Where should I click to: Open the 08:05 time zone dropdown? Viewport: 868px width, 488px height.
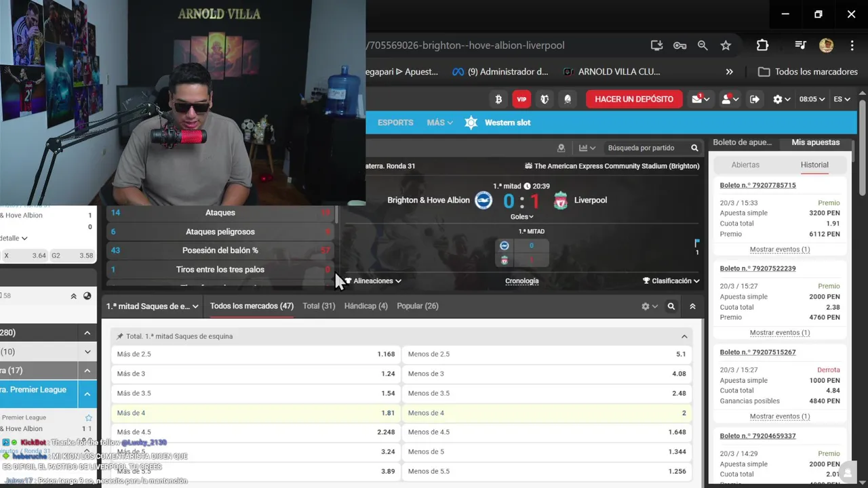812,99
